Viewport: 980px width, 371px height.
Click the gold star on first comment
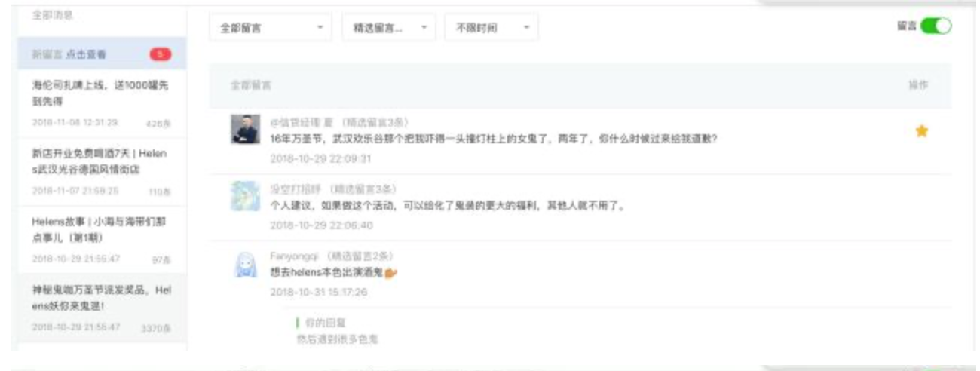pyautogui.click(x=921, y=131)
